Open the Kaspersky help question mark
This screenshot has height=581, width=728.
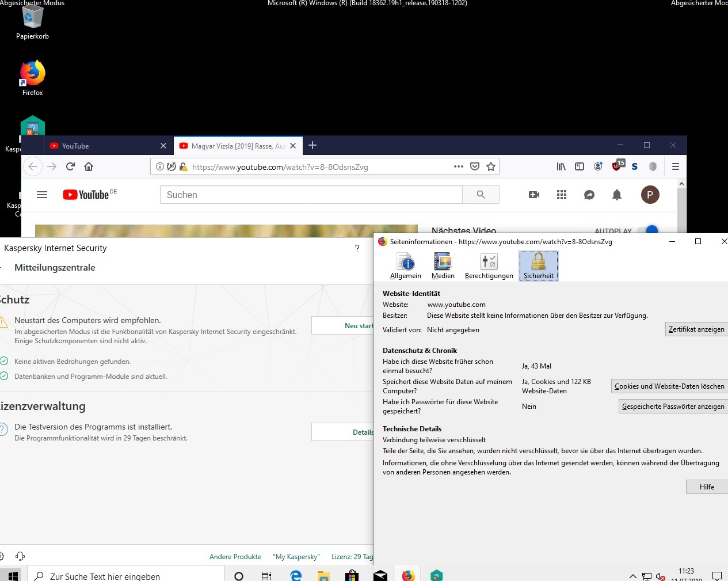[x=357, y=248]
